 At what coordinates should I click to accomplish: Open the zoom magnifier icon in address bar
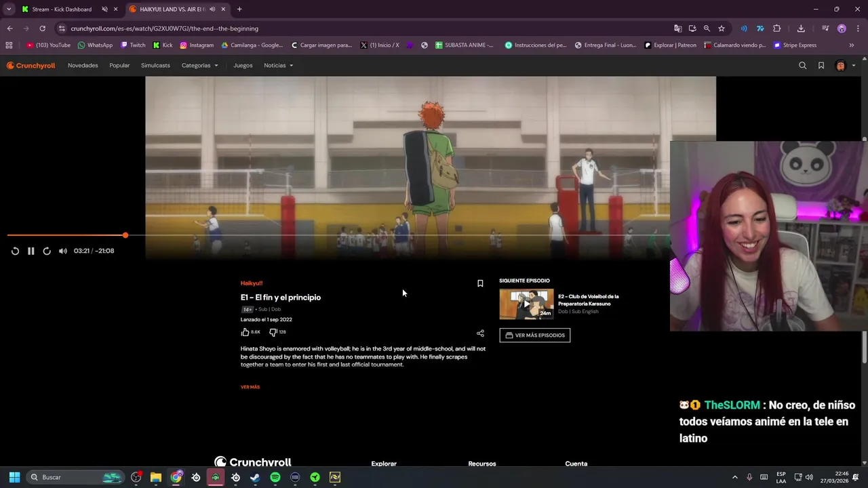click(x=707, y=28)
